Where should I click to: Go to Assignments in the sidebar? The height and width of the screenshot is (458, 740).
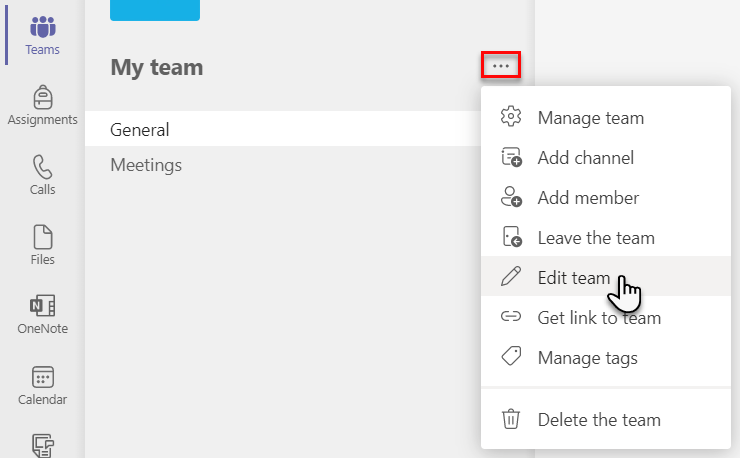coord(42,105)
